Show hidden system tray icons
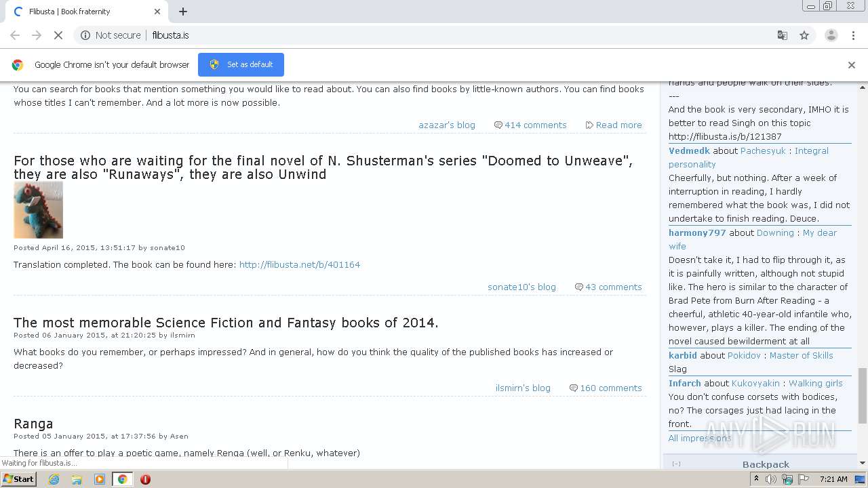 pos(756,479)
